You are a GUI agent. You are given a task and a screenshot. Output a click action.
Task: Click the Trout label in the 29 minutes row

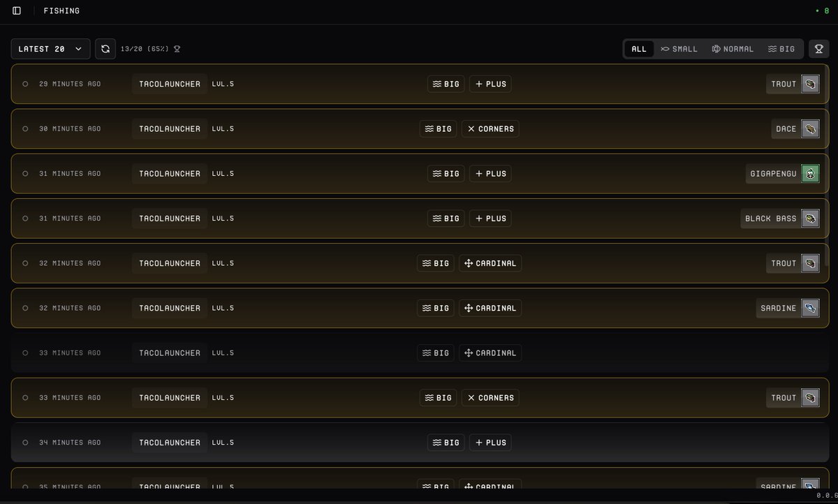click(784, 84)
